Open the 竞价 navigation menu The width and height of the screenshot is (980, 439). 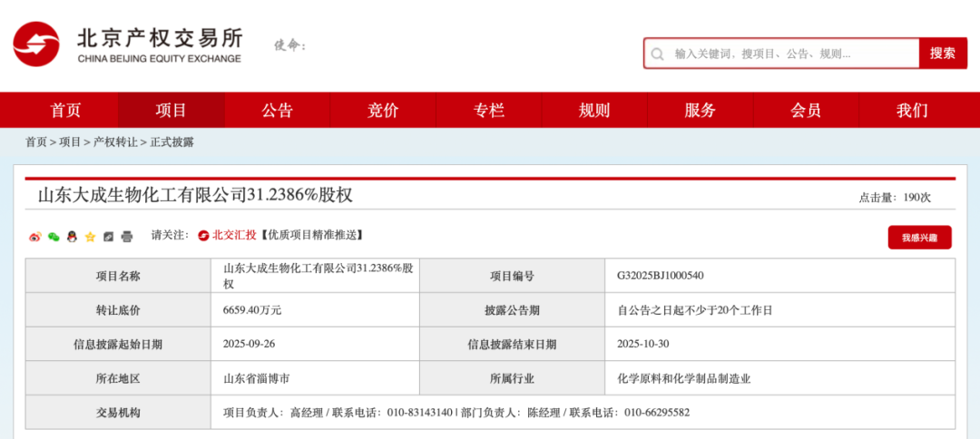383,111
